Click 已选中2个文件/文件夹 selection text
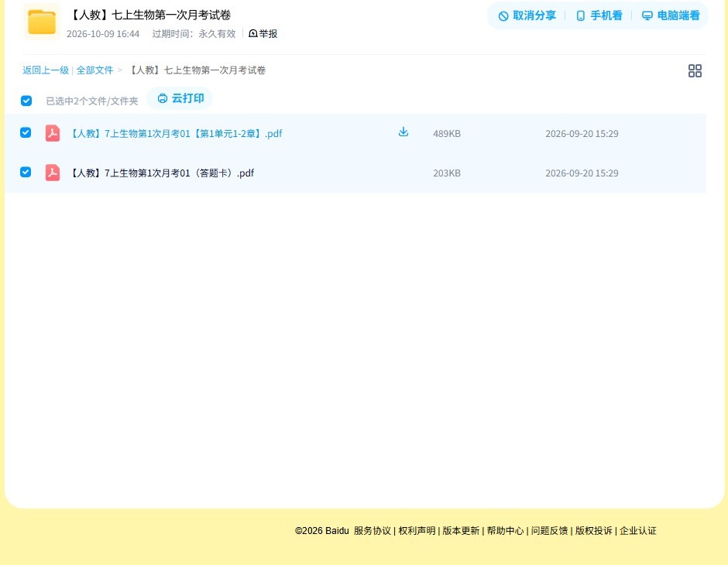The image size is (728, 565). point(92,101)
